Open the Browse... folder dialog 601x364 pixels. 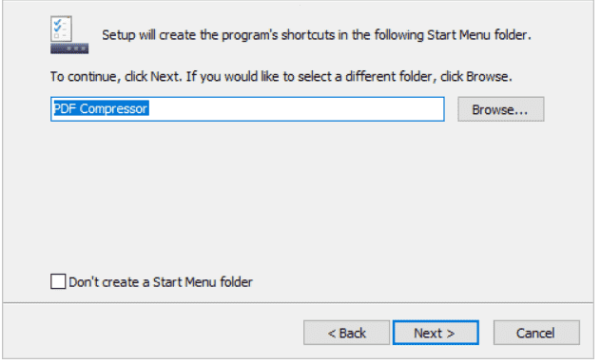point(500,109)
